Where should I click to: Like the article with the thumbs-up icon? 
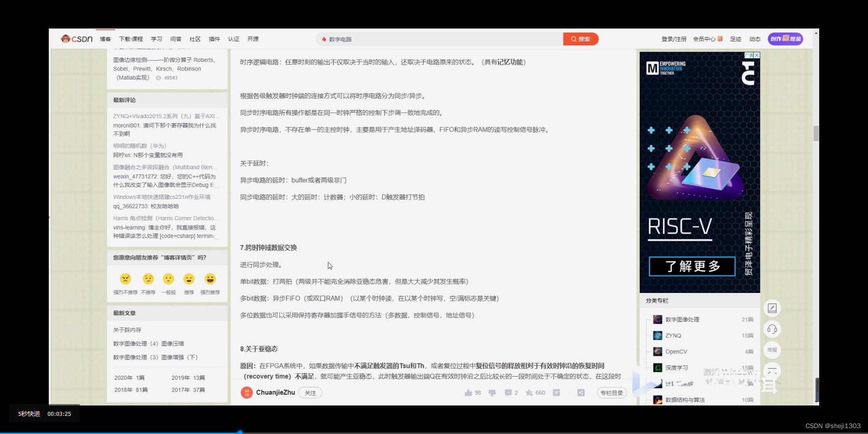click(x=468, y=392)
